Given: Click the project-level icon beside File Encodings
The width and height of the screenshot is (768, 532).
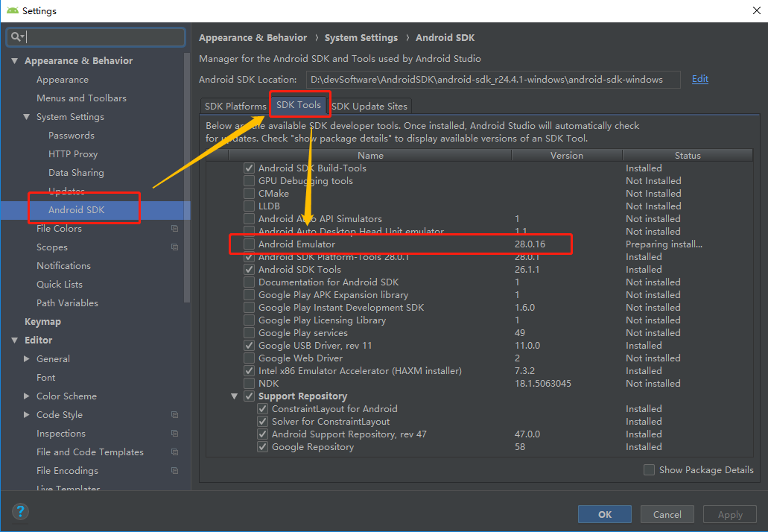Looking at the screenshot, I should coord(174,471).
